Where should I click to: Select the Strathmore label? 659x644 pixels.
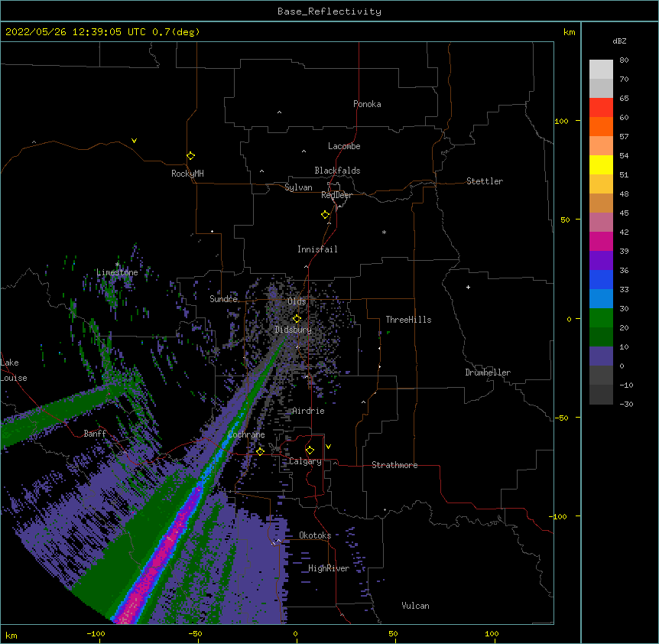click(394, 465)
